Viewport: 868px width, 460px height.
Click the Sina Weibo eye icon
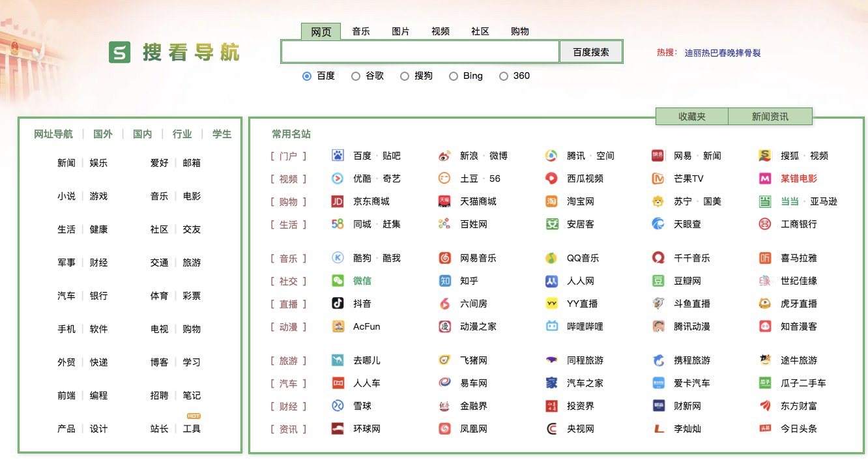pos(444,156)
